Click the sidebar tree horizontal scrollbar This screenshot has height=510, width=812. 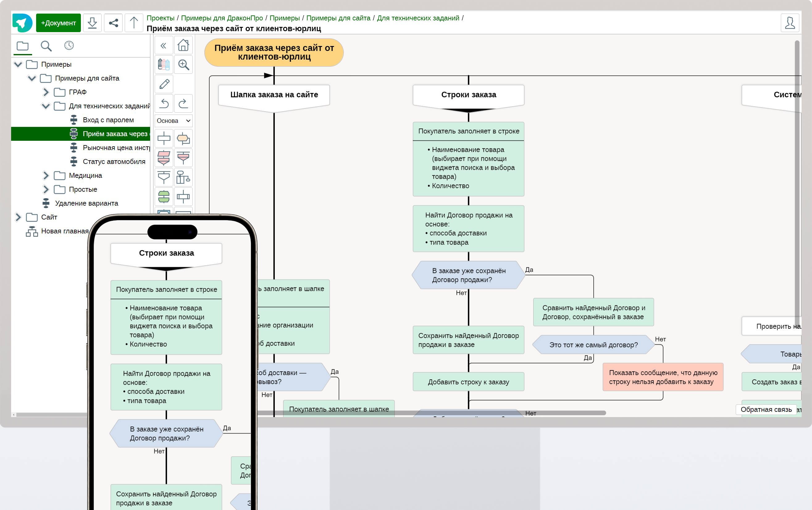(51, 414)
